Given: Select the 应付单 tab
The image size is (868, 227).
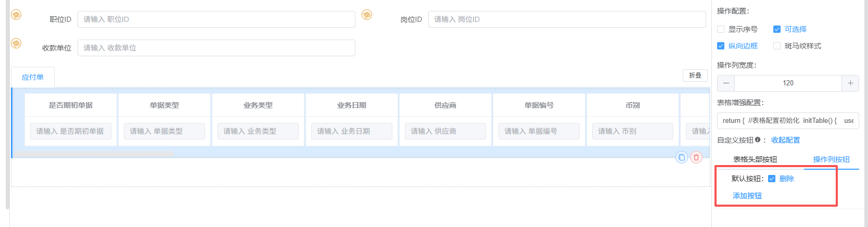Looking at the screenshot, I should (x=33, y=77).
